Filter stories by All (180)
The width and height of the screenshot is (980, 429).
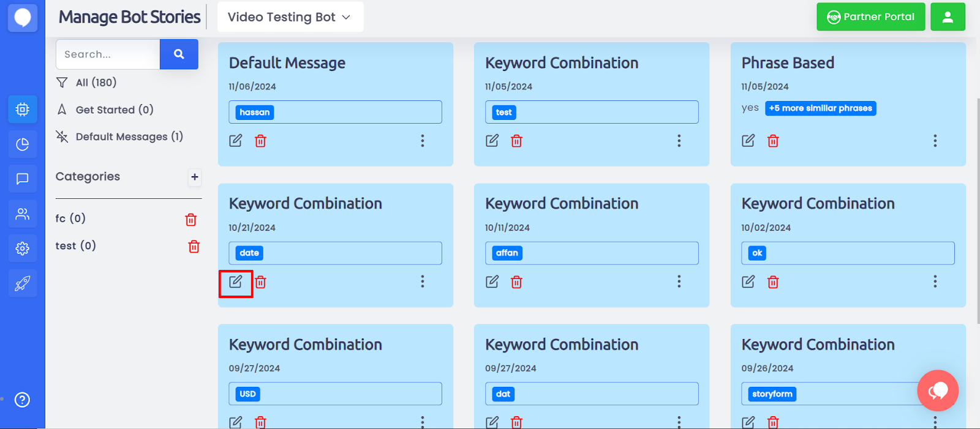tap(96, 83)
